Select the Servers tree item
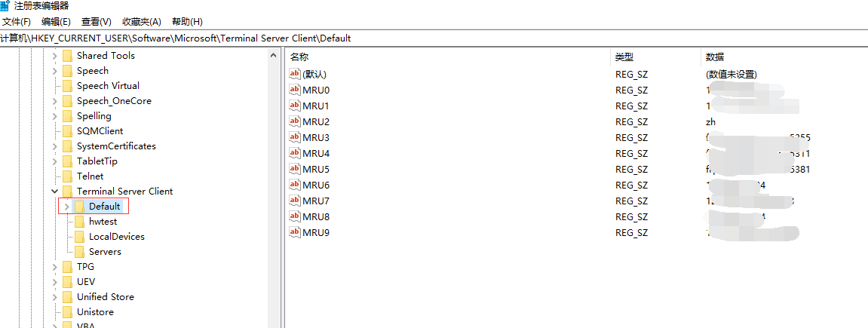This screenshot has width=868, height=328. coord(105,252)
